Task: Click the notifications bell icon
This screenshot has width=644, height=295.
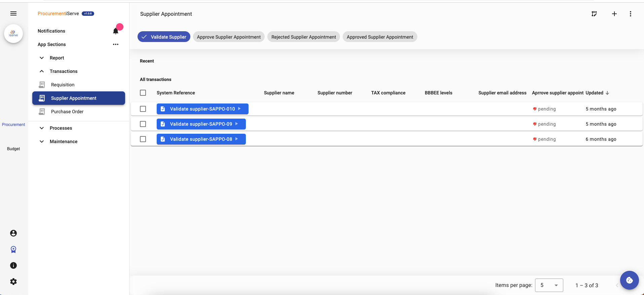Action: coord(116,31)
